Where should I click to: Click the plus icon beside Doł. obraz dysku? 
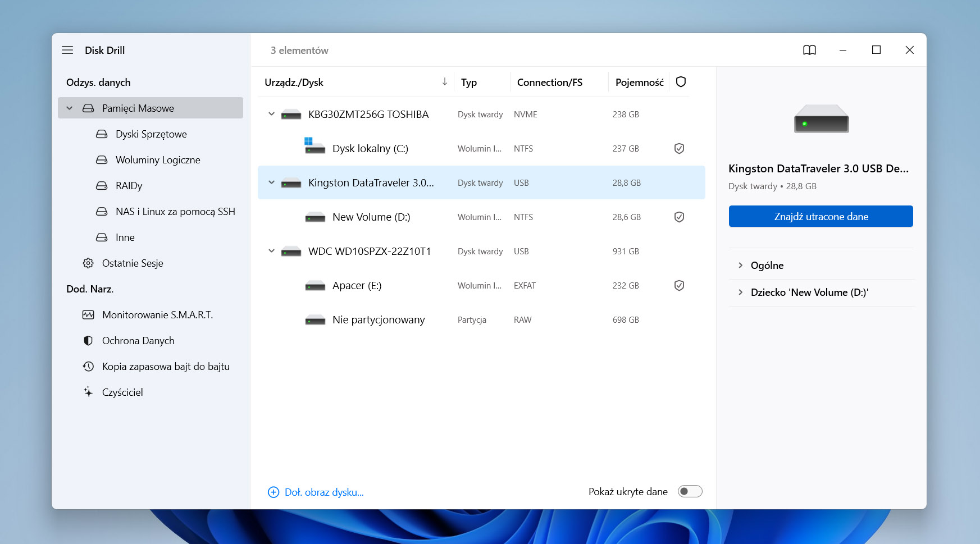274,492
